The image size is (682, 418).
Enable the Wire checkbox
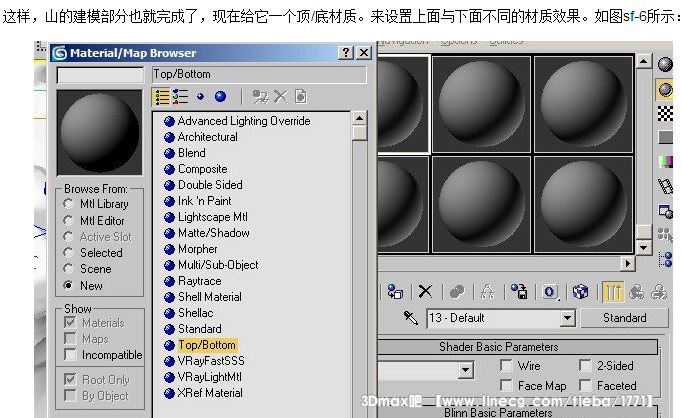tap(506, 367)
